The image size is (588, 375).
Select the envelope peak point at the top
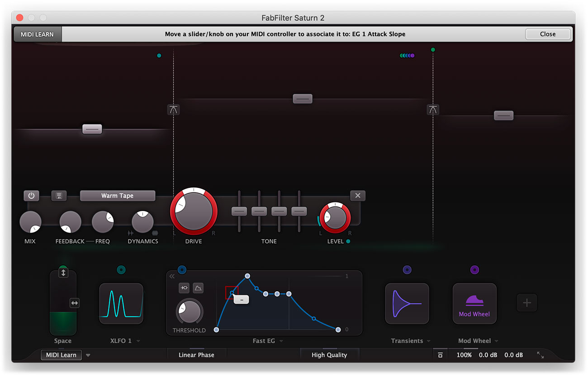(x=247, y=276)
